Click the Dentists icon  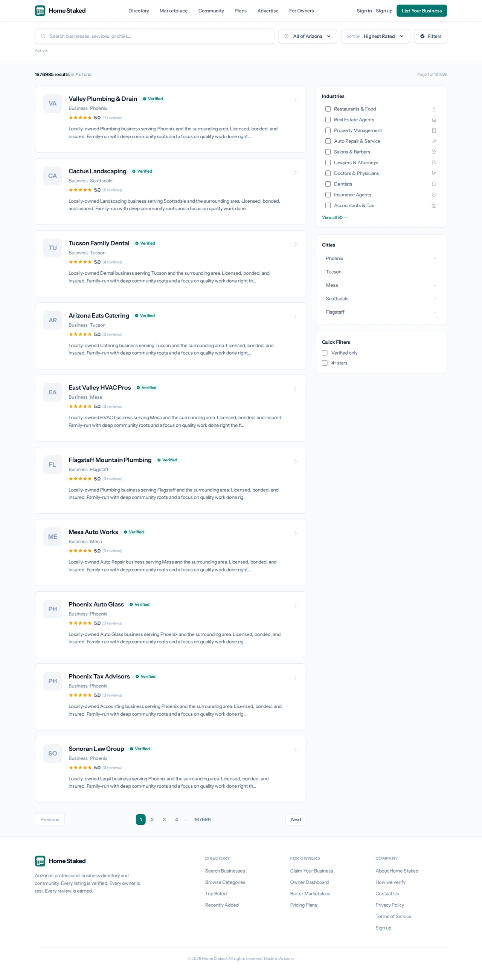pos(434,184)
